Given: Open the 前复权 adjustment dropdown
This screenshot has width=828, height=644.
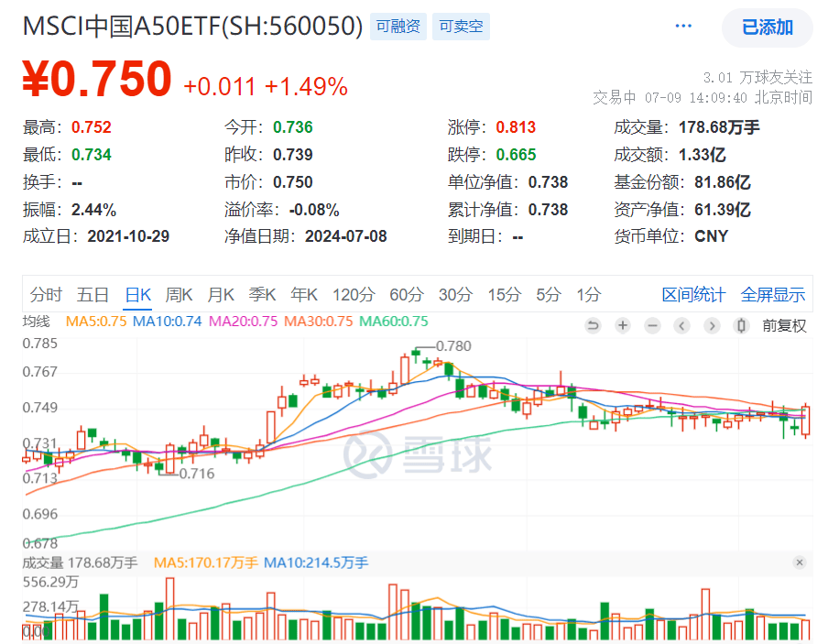Looking at the screenshot, I should (x=784, y=325).
